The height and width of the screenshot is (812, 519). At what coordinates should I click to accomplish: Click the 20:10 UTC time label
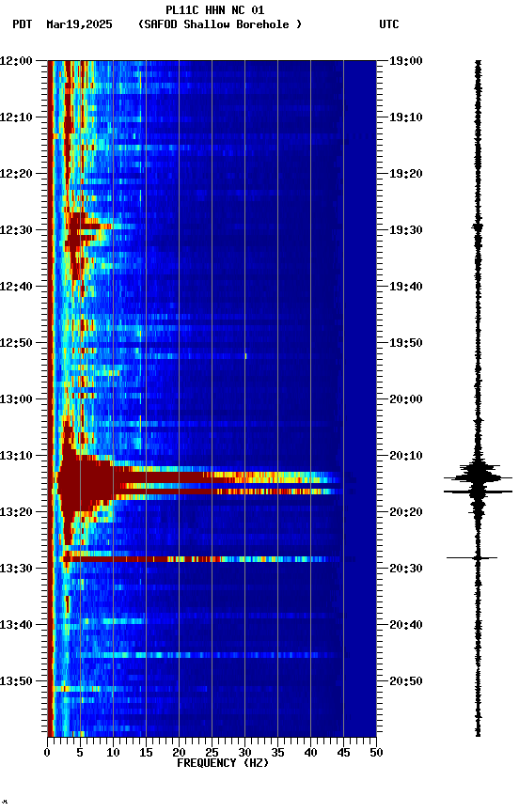(x=406, y=456)
